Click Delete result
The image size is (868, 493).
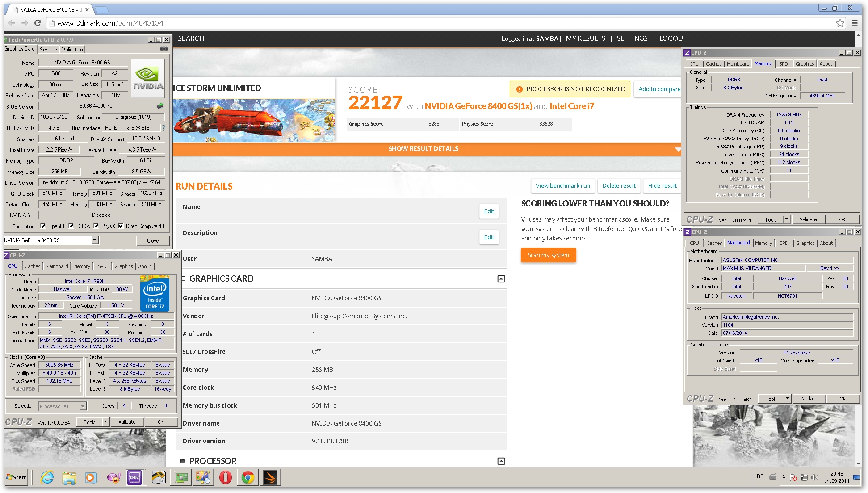pyautogui.click(x=619, y=185)
